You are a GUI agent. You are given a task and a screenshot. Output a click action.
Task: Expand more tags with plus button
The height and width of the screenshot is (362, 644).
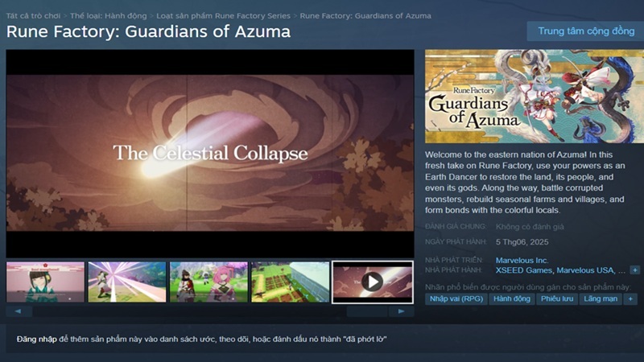(630, 298)
